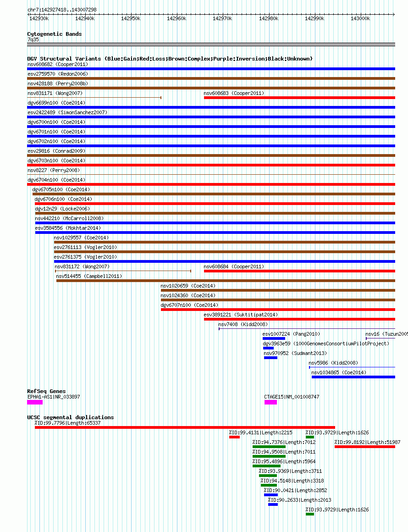Open the nsv1024360 (Coe2014) variant label
Image resolution: width=408 pixels, height=532 pixels.
pos(188,295)
